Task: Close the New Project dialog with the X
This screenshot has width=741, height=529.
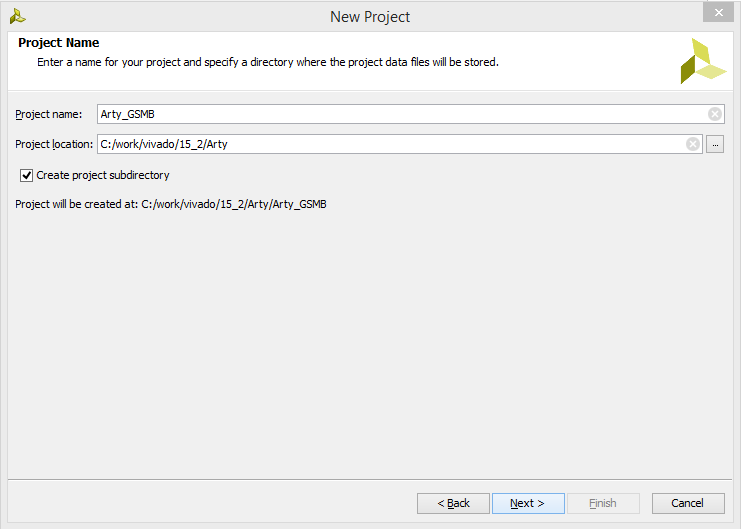Action: [x=718, y=12]
